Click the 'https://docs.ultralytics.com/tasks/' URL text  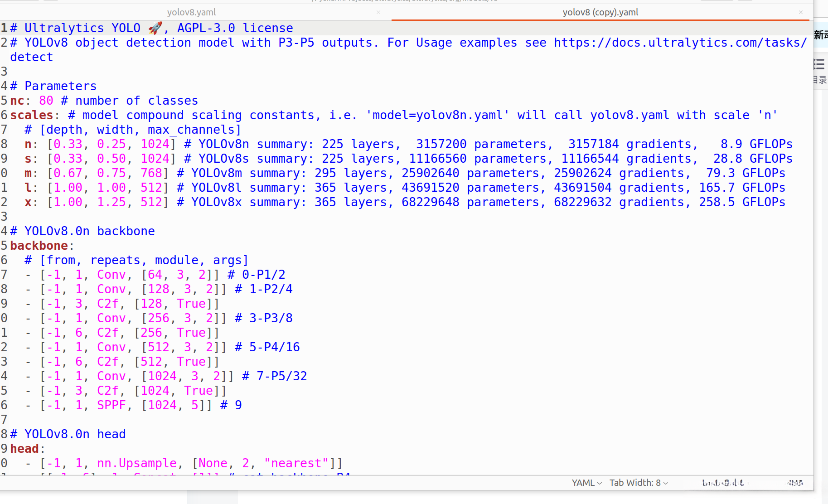[681, 43]
